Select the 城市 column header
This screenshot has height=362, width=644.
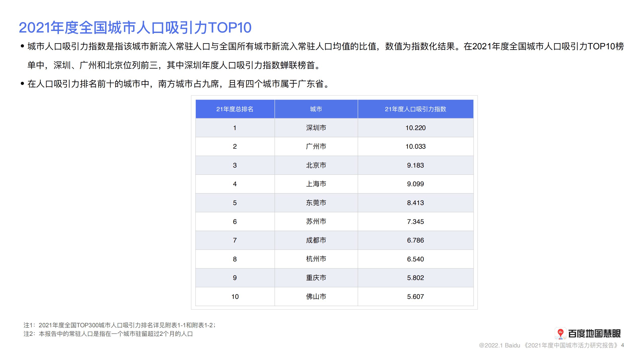point(316,109)
